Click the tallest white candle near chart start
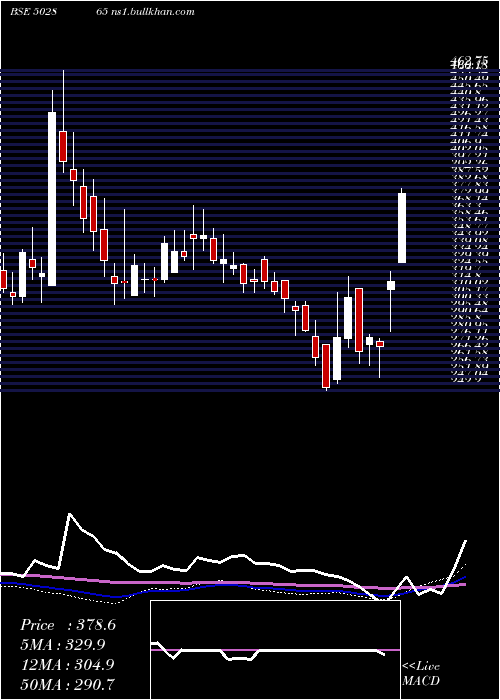 coord(52,199)
